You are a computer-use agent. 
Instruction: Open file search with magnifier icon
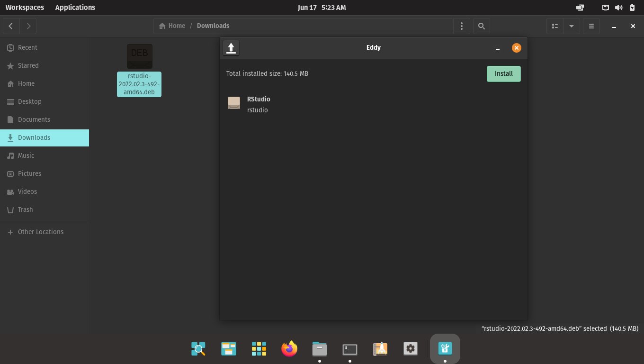tap(482, 26)
